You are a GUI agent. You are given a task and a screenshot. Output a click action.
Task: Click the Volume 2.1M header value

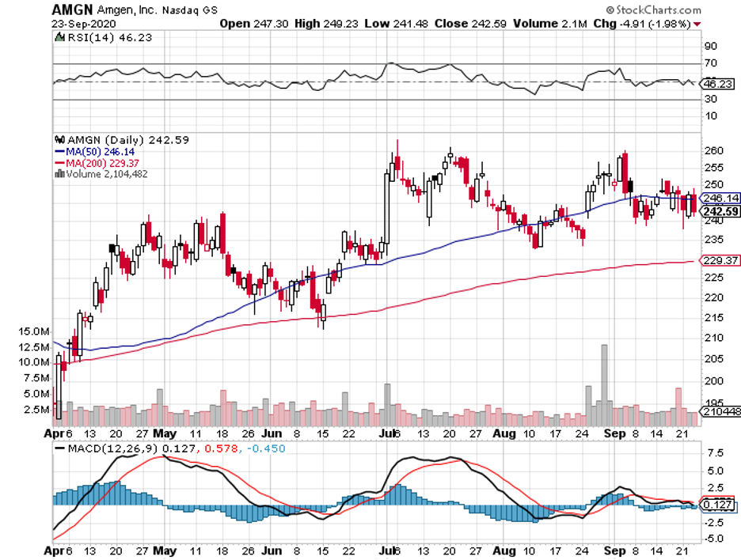point(561,24)
